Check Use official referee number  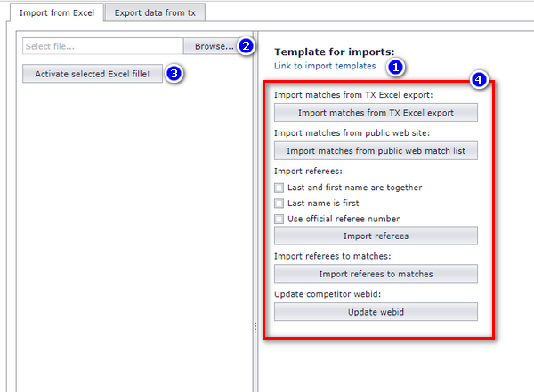(x=279, y=220)
